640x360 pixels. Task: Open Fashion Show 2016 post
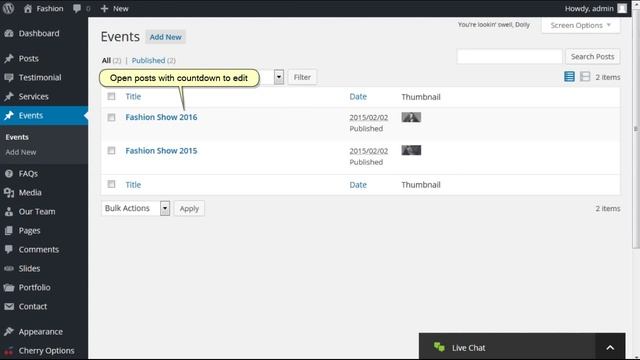pos(161,117)
